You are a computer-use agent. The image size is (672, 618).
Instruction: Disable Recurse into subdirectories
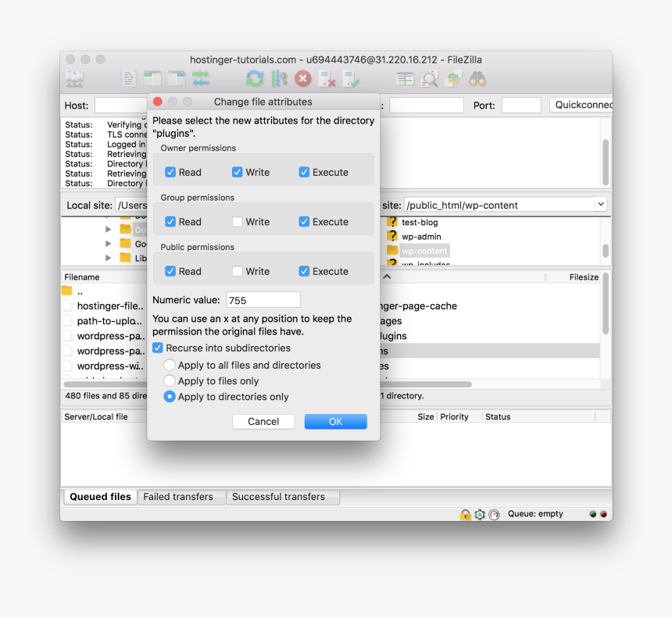coord(158,348)
